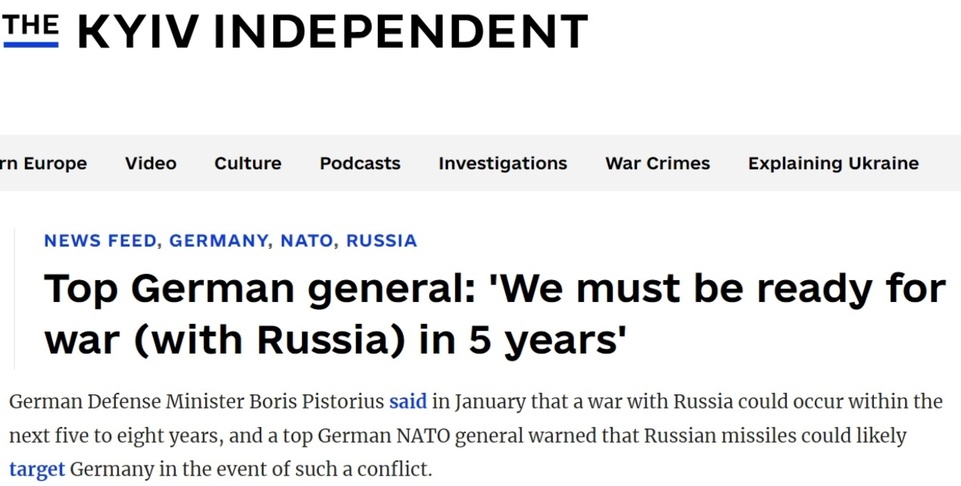The width and height of the screenshot is (961, 486).
Task: Follow the blue "target" hyperlink
Action: [x=37, y=469]
